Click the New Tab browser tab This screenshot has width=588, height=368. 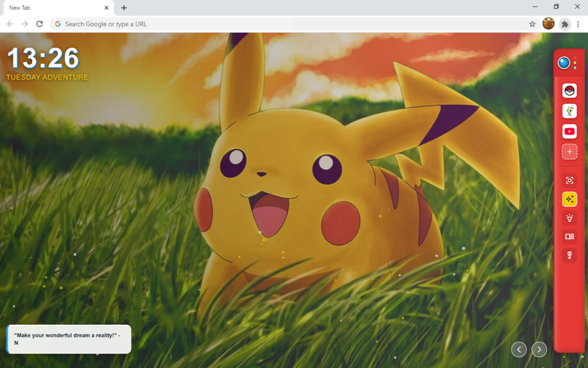point(52,8)
